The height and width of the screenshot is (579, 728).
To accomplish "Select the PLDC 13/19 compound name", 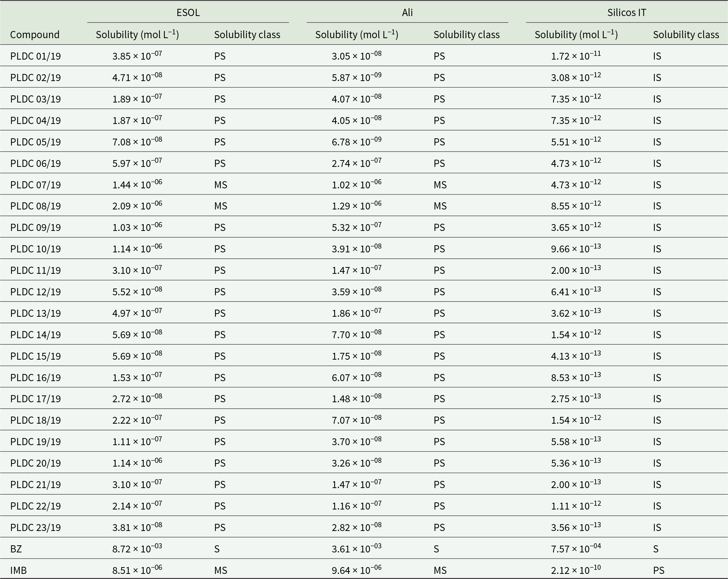I will click(35, 313).
